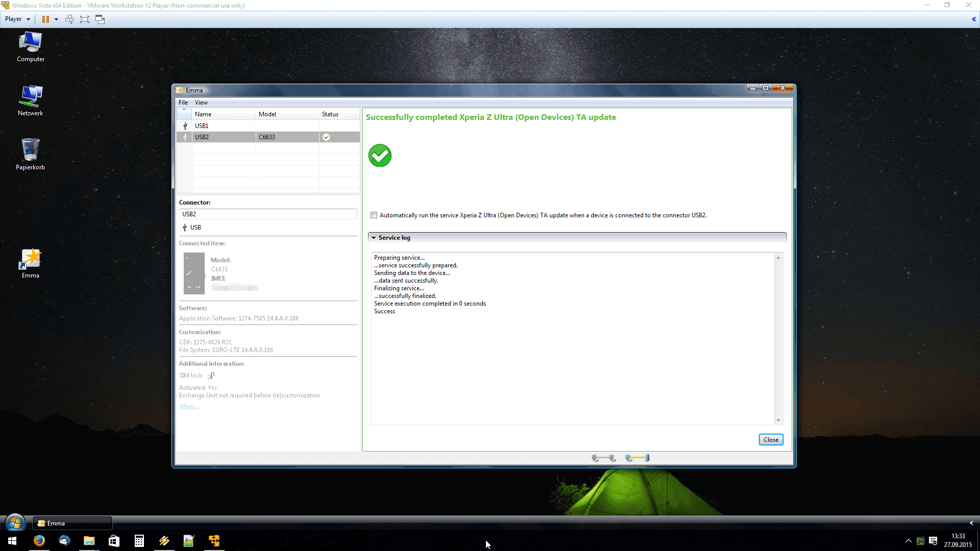This screenshot has height=551, width=980.
Task: Click the USB icon in USB2 row
Action: click(185, 137)
